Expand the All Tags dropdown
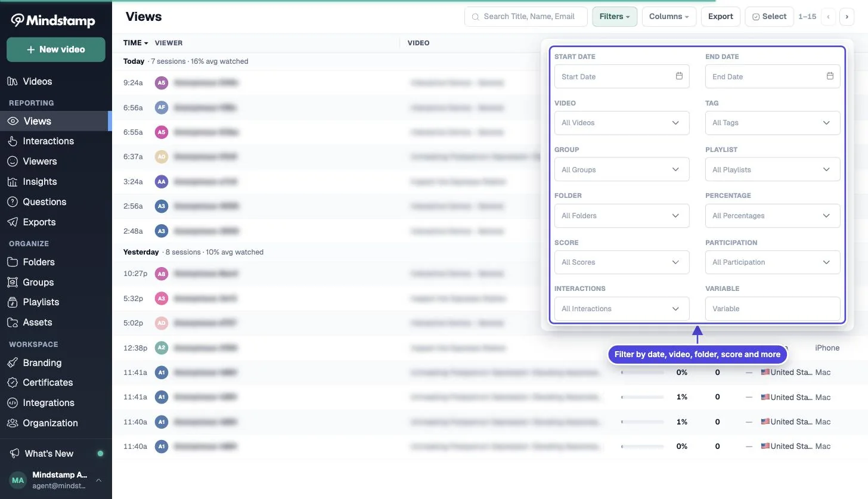This screenshot has height=499, width=868. [773, 123]
